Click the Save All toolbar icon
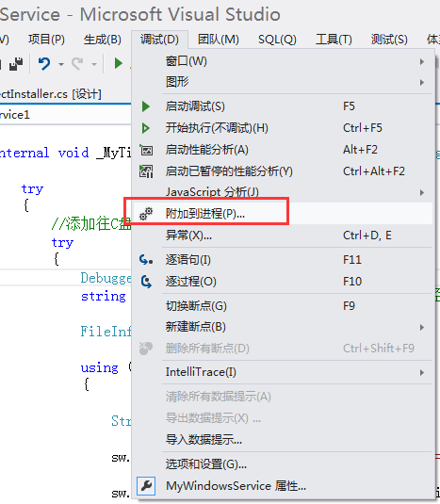 [15, 63]
